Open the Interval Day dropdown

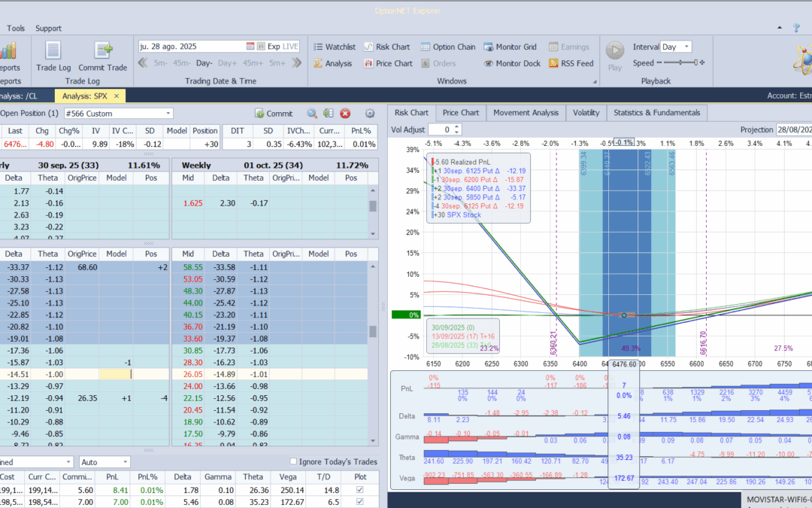(685, 47)
